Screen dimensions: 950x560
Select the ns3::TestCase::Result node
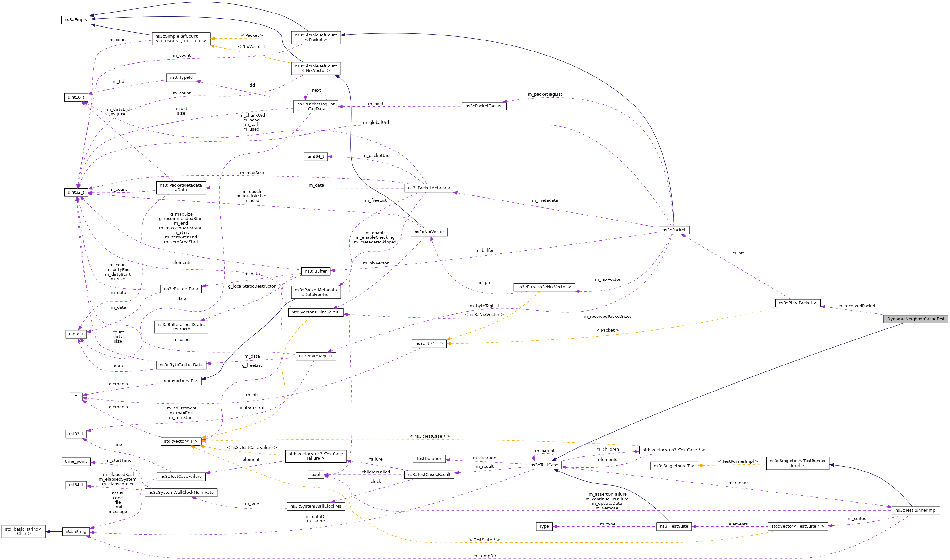coord(429,475)
